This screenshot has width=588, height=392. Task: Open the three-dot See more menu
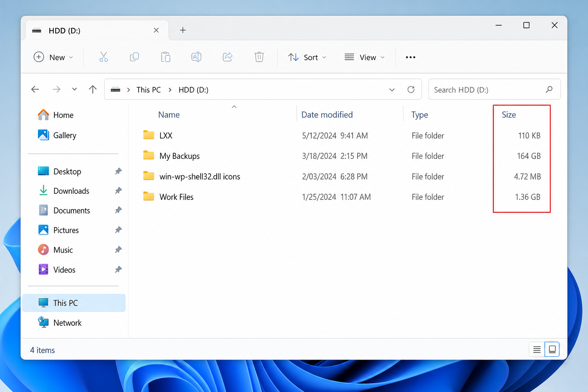410,57
